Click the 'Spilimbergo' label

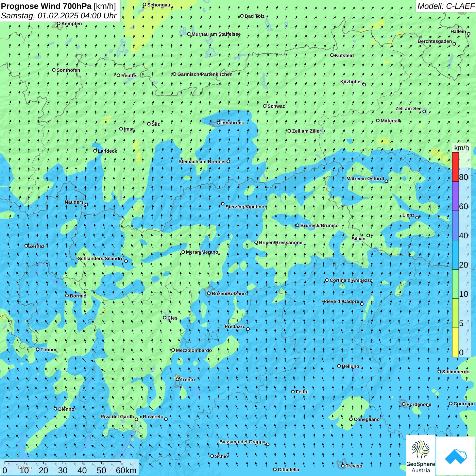[456, 372]
